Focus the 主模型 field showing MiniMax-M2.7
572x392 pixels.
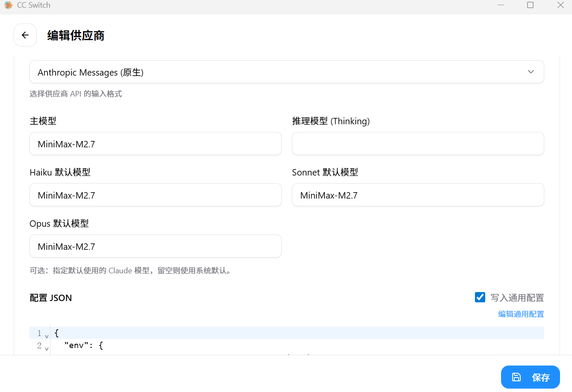tap(155, 143)
